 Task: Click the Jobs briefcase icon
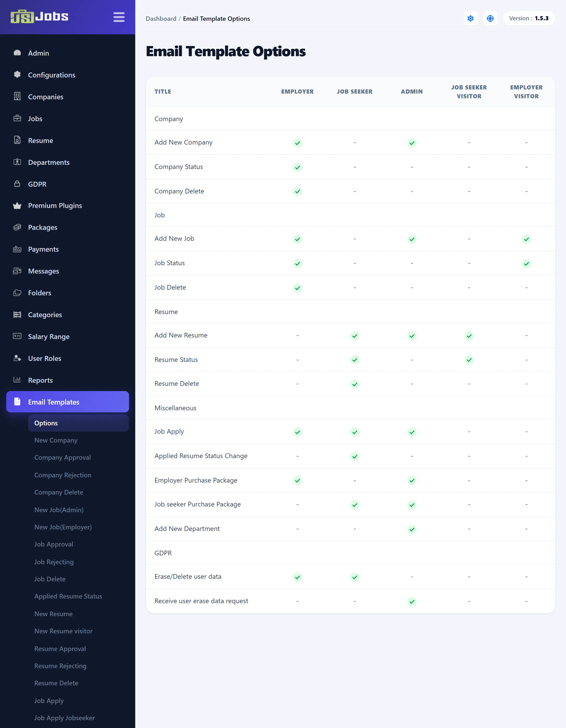click(x=17, y=118)
